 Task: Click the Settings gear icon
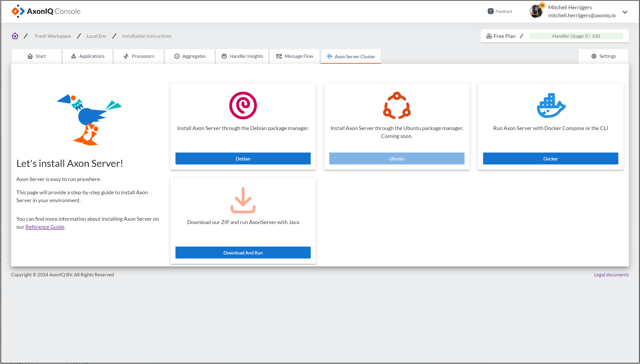[x=594, y=56]
